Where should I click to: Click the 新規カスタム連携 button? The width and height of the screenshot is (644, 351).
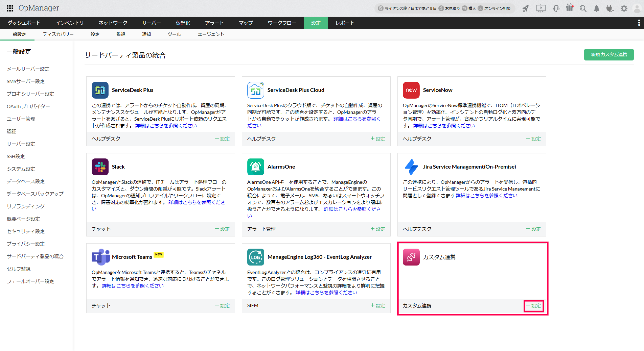click(608, 55)
